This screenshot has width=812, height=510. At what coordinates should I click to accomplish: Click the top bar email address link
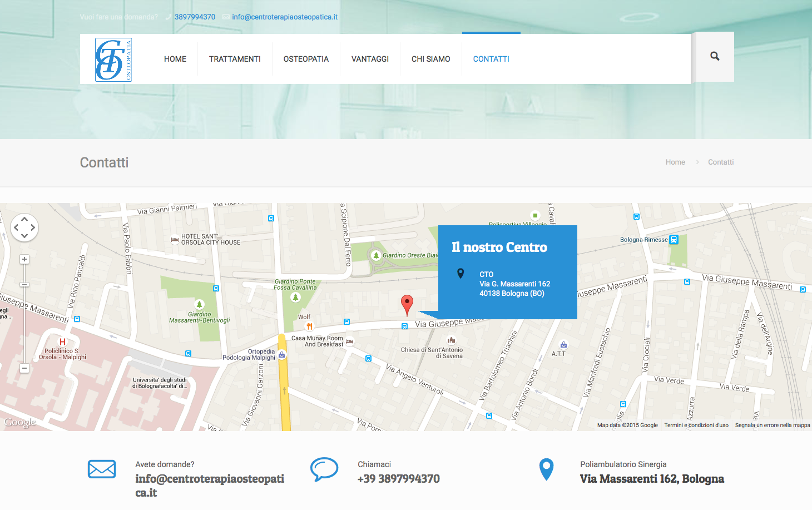285,17
